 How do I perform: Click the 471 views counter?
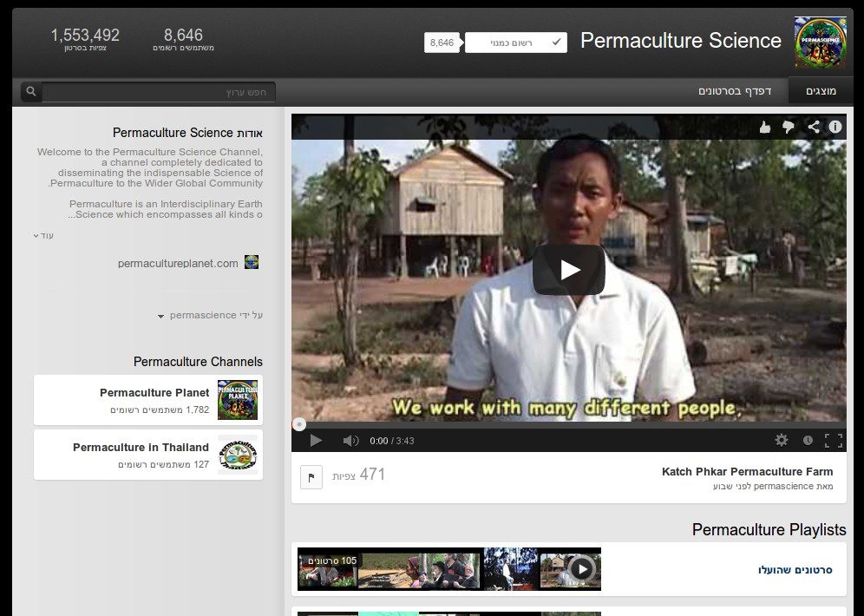point(372,475)
